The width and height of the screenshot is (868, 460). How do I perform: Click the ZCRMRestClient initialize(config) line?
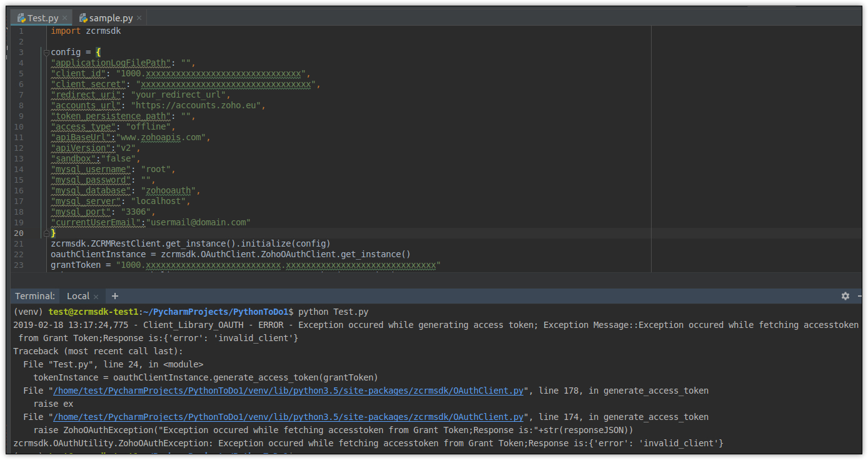tap(191, 244)
